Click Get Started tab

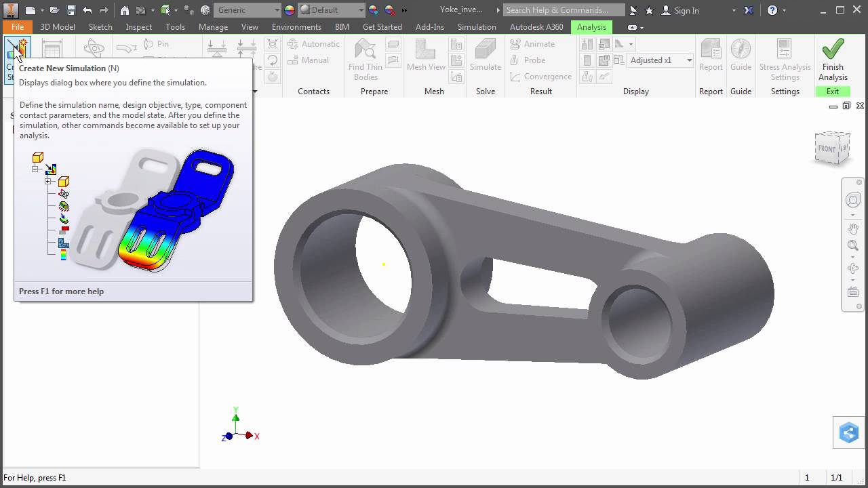382,27
